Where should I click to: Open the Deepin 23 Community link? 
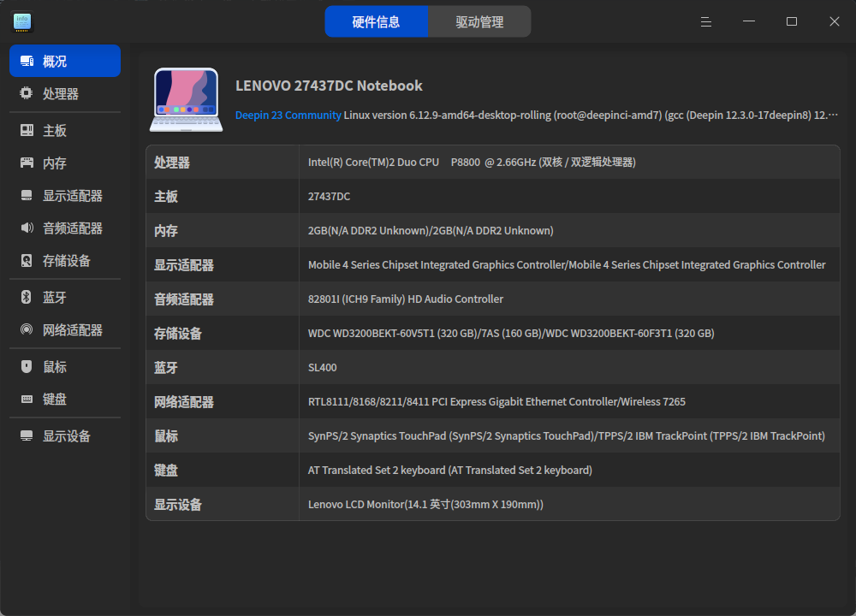[x=288, y=115]
